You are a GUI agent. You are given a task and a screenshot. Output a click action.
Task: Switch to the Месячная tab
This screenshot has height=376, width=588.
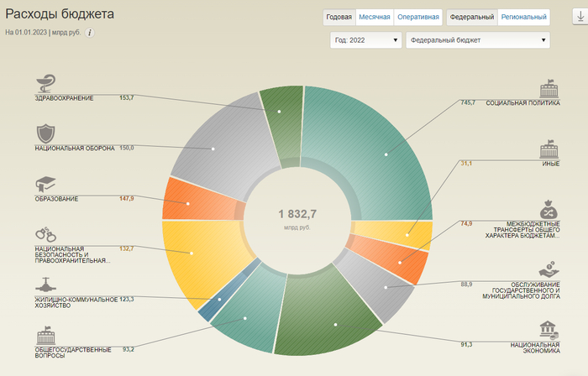(375, 18)
